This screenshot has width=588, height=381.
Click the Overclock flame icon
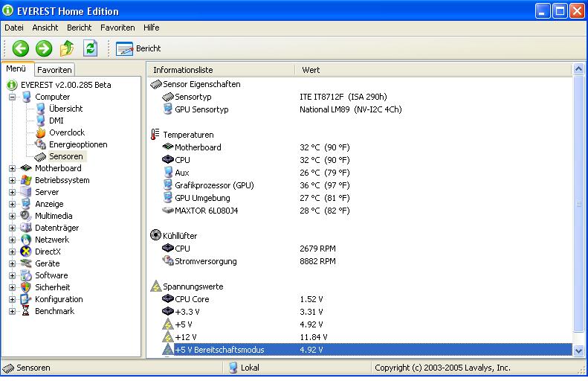pos(40,132)
